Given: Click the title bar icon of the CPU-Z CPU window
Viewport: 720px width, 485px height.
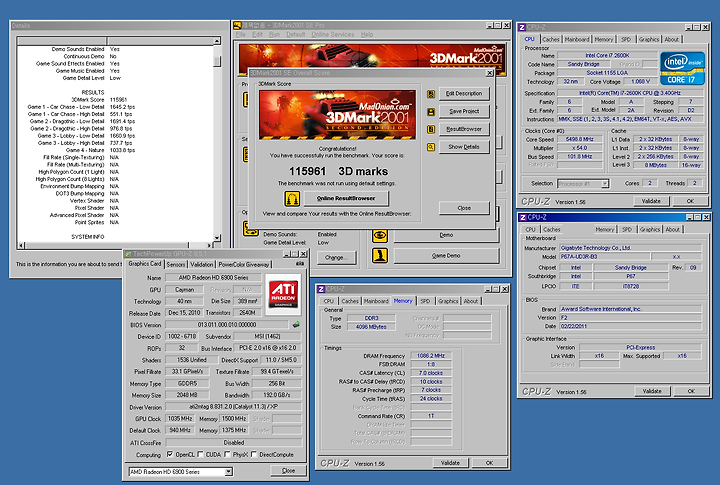Looking at the screenshot, I should [522, 27].
